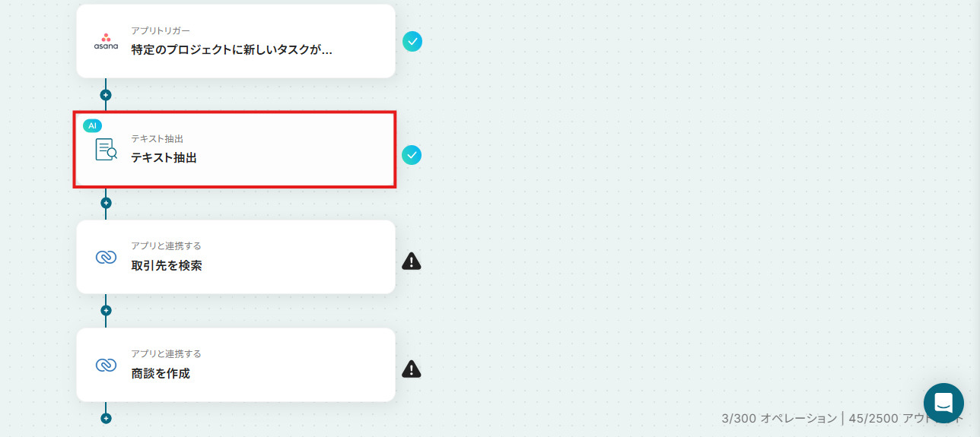Click the Asana logo icon
The image size is (980, 437).
pos(106,42)
